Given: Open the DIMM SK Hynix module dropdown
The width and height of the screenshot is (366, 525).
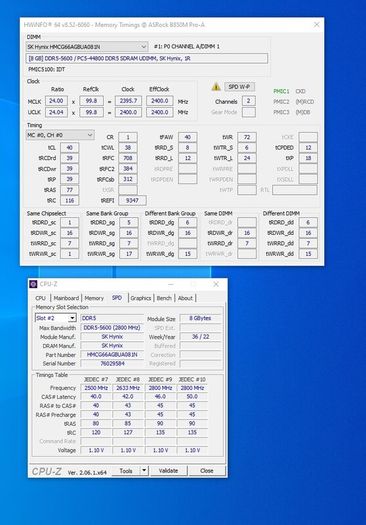Looking at the screenshot, I should coord(87,47).
